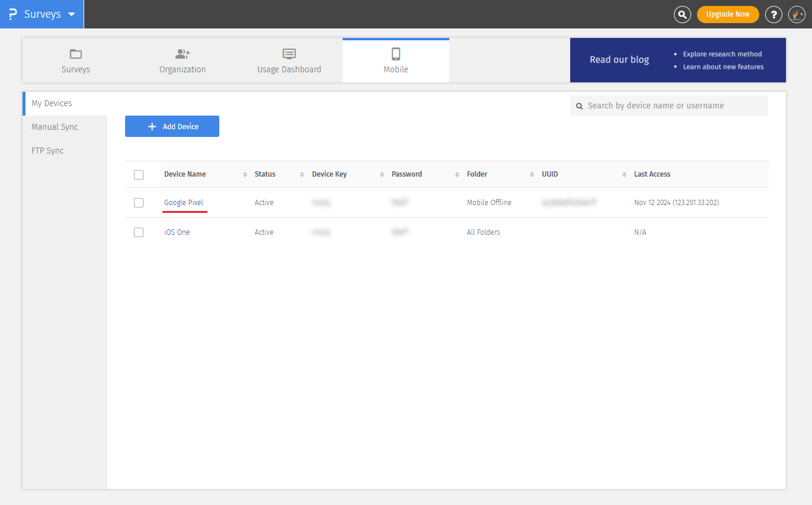812x505 pixels.
Task: Open the Google Pixel device link
Action: point(184,203)
